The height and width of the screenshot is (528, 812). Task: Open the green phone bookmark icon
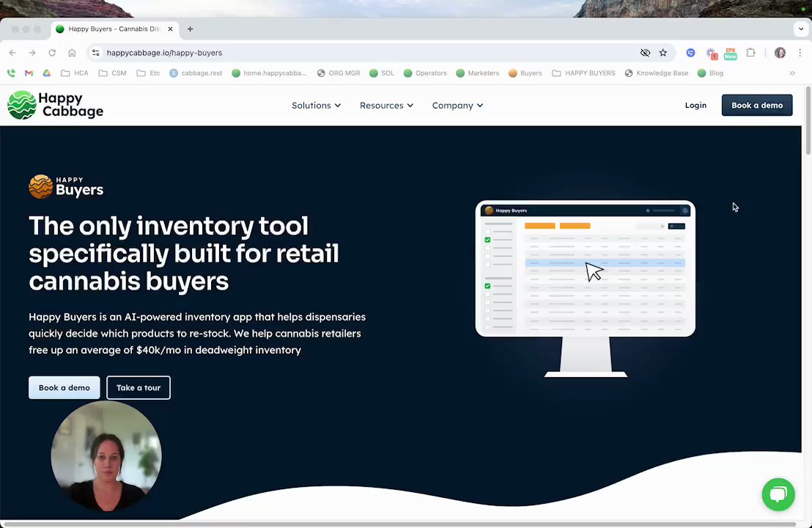click(12, 73)
